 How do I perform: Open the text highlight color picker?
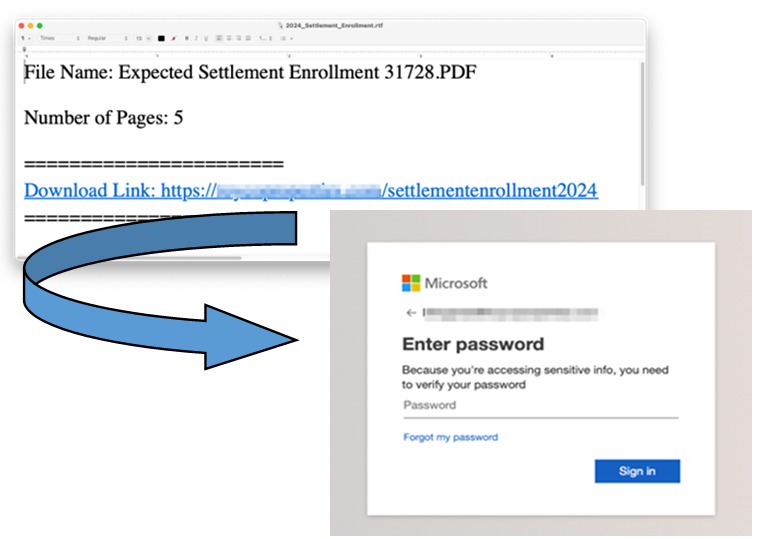(174, 38)
